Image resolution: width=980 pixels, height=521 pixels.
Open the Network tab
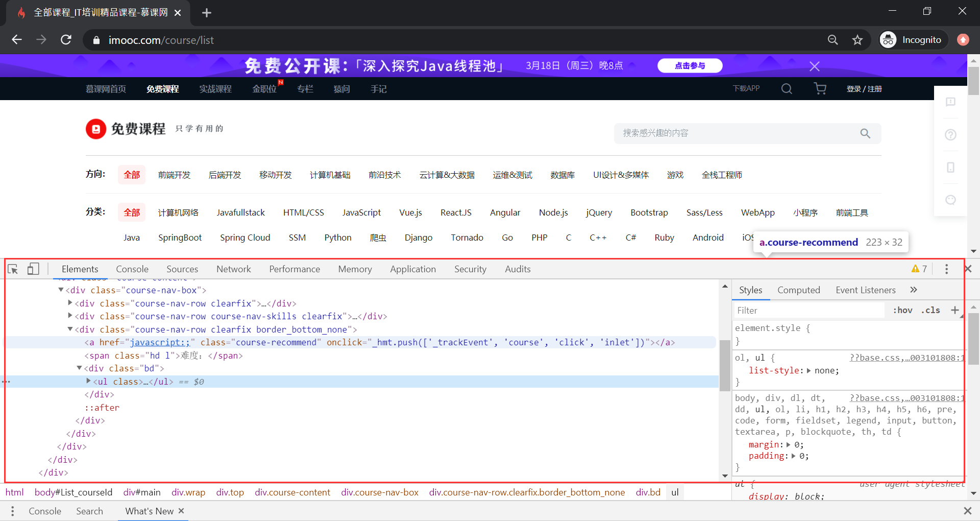[234, 269]
